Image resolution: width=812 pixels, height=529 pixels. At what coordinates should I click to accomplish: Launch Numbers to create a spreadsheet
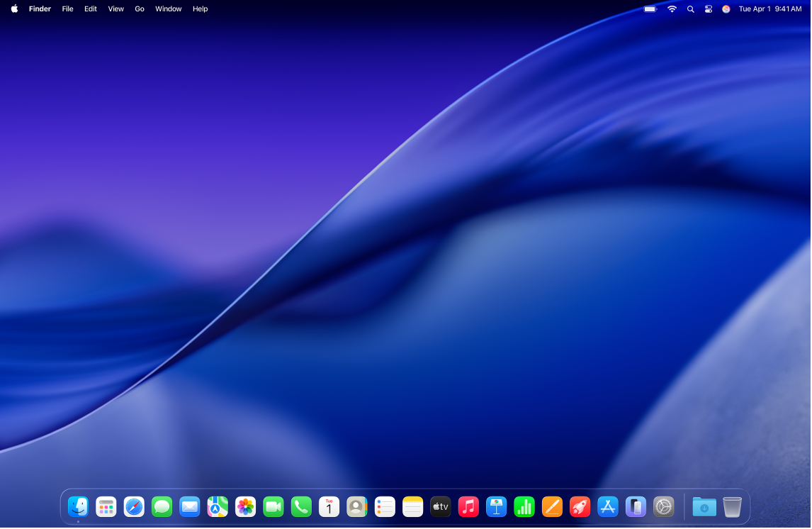(x=524, y=506)
